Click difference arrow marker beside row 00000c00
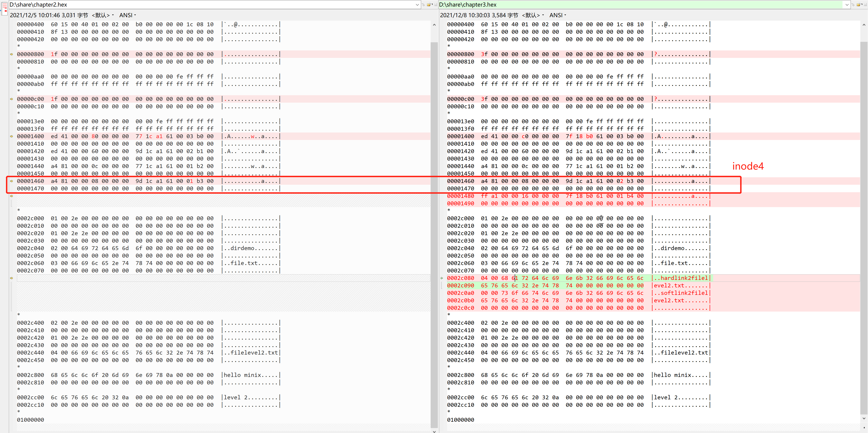This screenshot has width=868, height=433. click(12, 99)
